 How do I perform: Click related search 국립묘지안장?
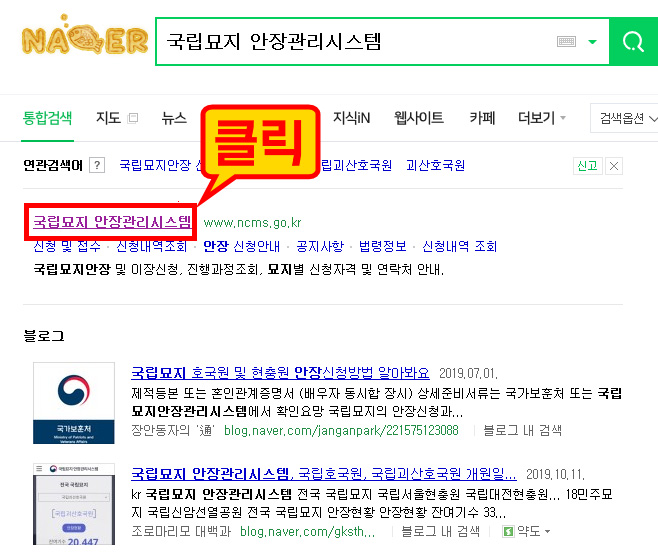pos(155,165)
